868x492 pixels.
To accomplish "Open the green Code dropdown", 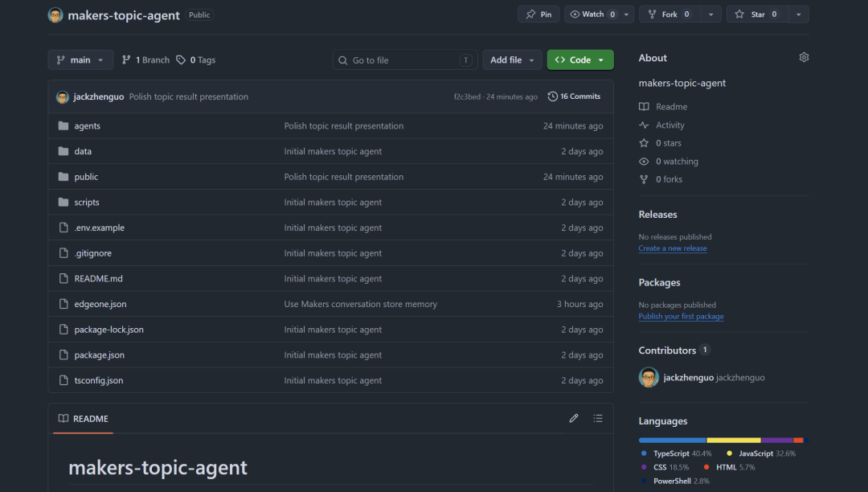I will click(x=580, y=59).
